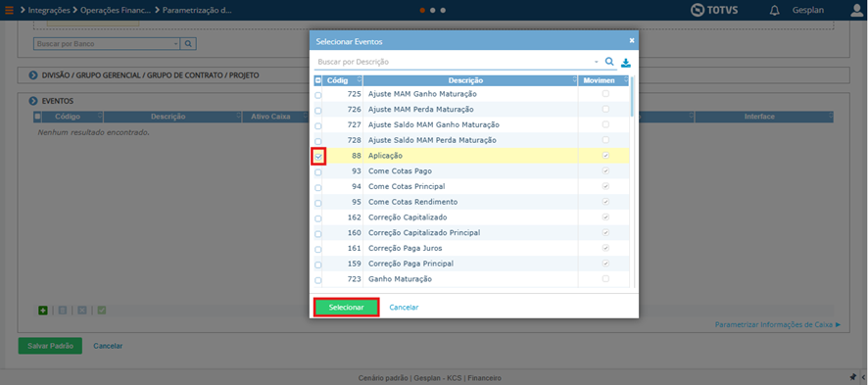This screenshot has height=385, width=868.
Task: Click the collapse arrow in the status bar
Action: [x=863, y=378]
